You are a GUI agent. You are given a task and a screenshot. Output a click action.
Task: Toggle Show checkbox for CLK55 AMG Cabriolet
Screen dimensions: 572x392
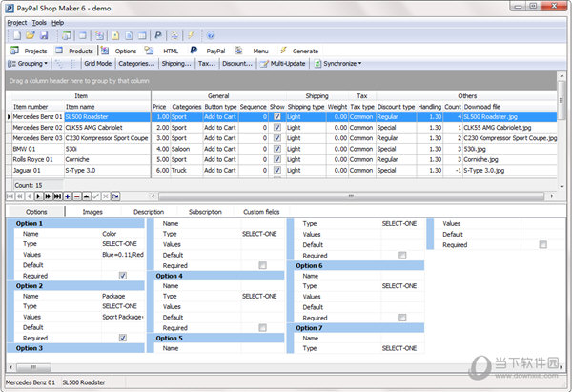[x=277, y=128]
